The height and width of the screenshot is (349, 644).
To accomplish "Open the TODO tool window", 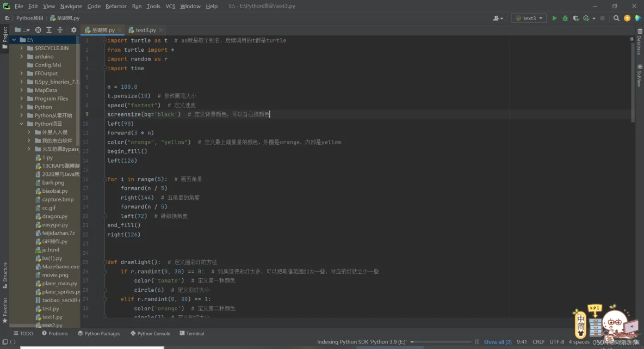I will 23,333.
